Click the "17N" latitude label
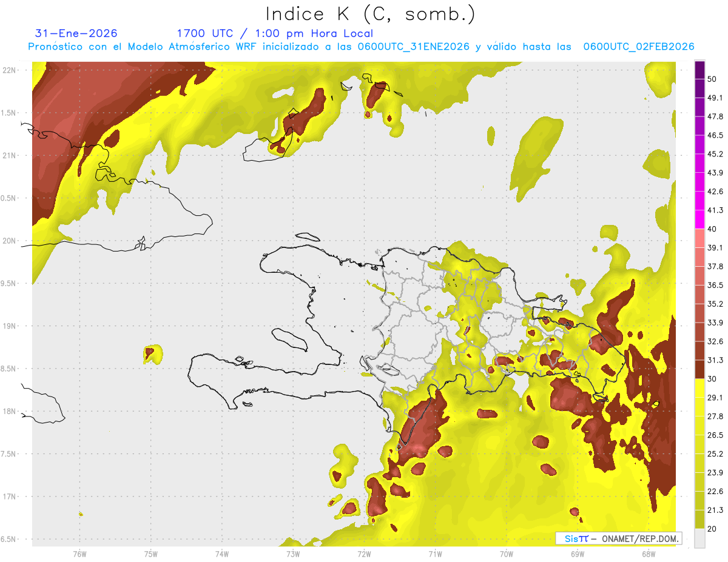The height and width of the screenshot is (562, 728). pyautogui.click(x=10, y=497)
